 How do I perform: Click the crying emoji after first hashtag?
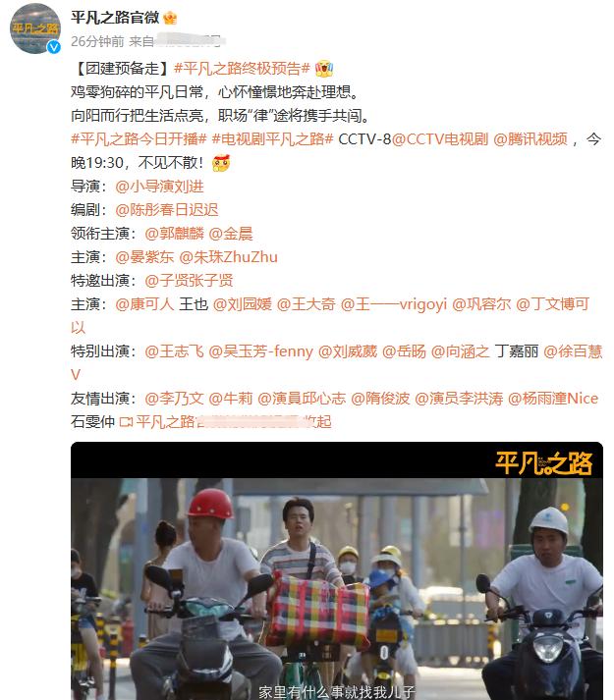(324, 69)
